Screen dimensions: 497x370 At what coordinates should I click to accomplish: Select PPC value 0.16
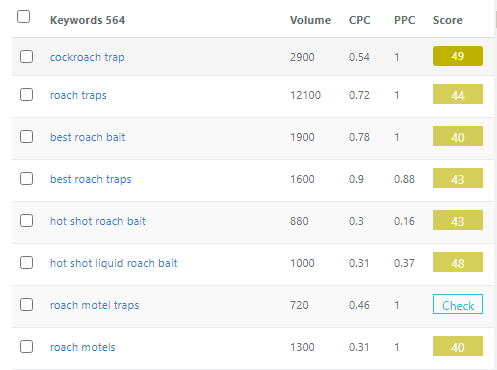click(x=404, y=221)
